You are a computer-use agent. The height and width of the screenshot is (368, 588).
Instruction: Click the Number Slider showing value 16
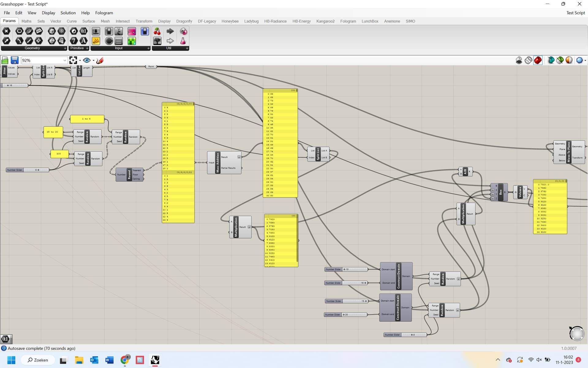[346, 283]
